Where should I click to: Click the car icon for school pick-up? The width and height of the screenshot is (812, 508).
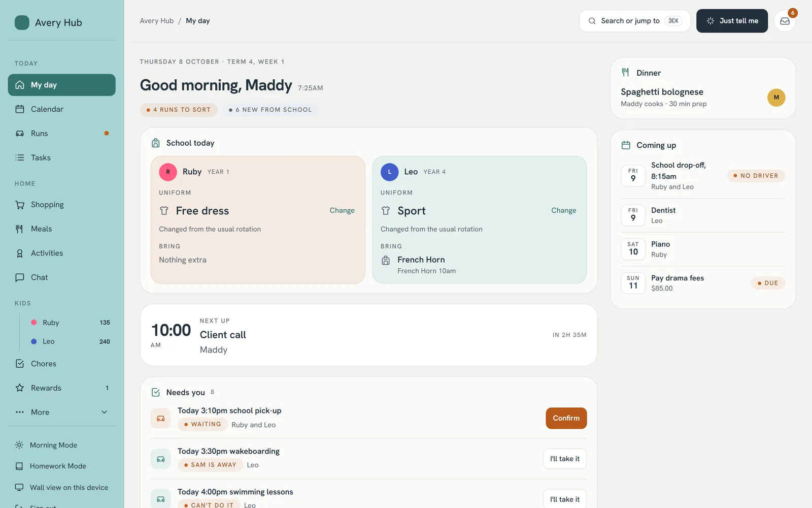[160, 418]
